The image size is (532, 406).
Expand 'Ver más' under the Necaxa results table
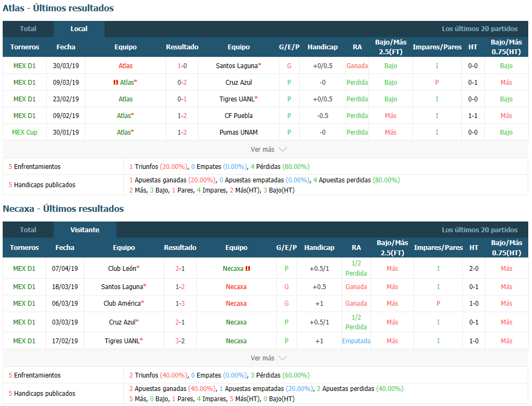click(x=269, y=358)
